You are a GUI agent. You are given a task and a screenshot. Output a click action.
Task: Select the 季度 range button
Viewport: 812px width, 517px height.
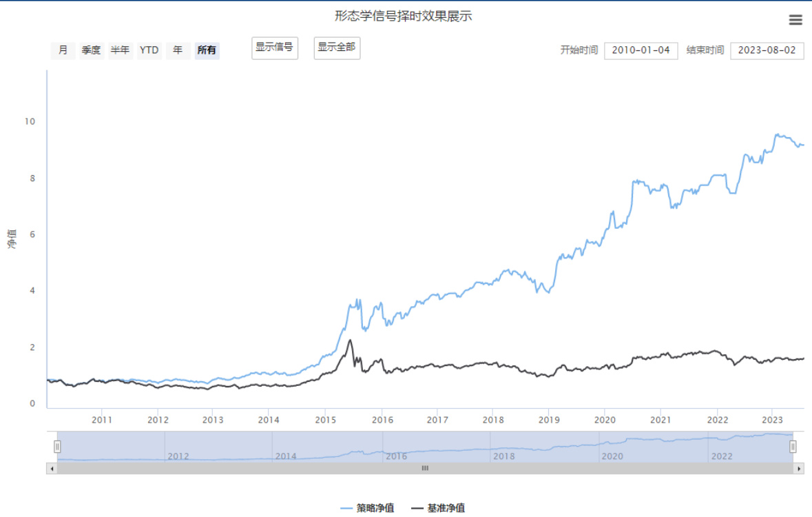click(92, 50)
